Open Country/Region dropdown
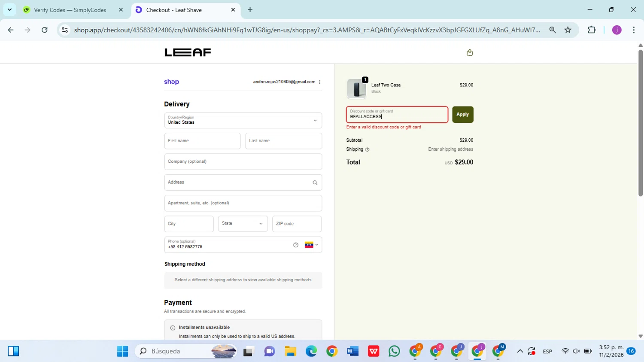 point(243,120)
